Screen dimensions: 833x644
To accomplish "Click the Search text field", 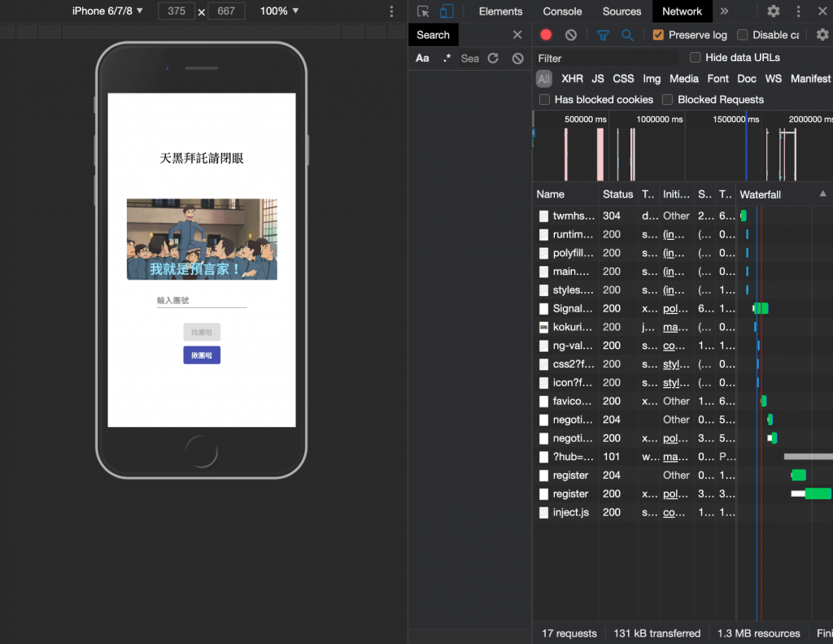I will tap(469, 59).
